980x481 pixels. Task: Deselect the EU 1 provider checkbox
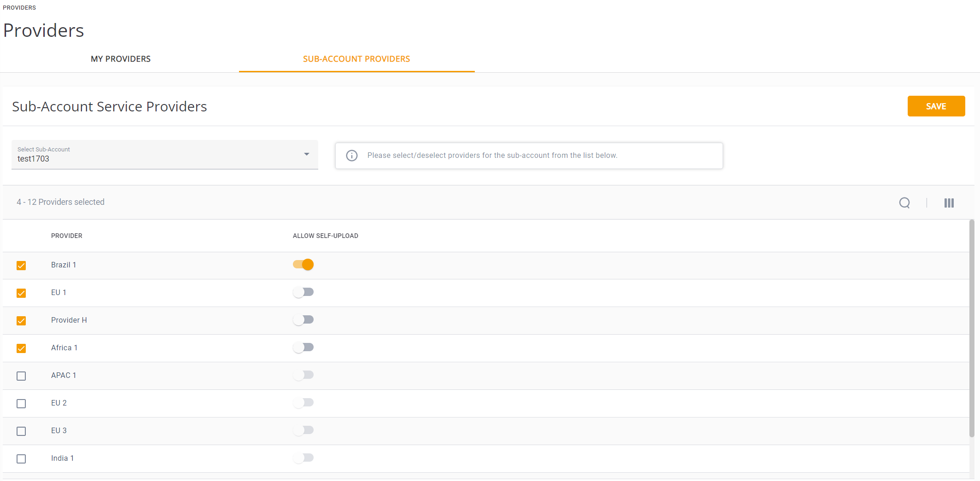pos(21,293)
